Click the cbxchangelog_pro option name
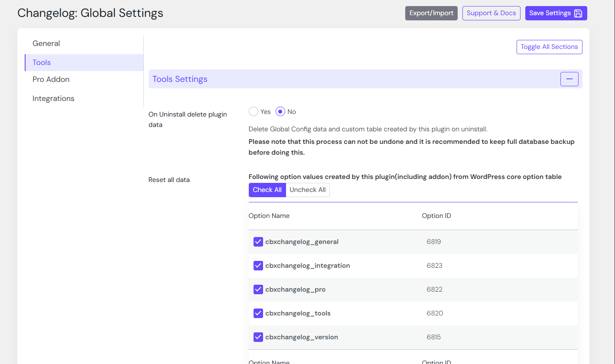 (x=296, y=289)
